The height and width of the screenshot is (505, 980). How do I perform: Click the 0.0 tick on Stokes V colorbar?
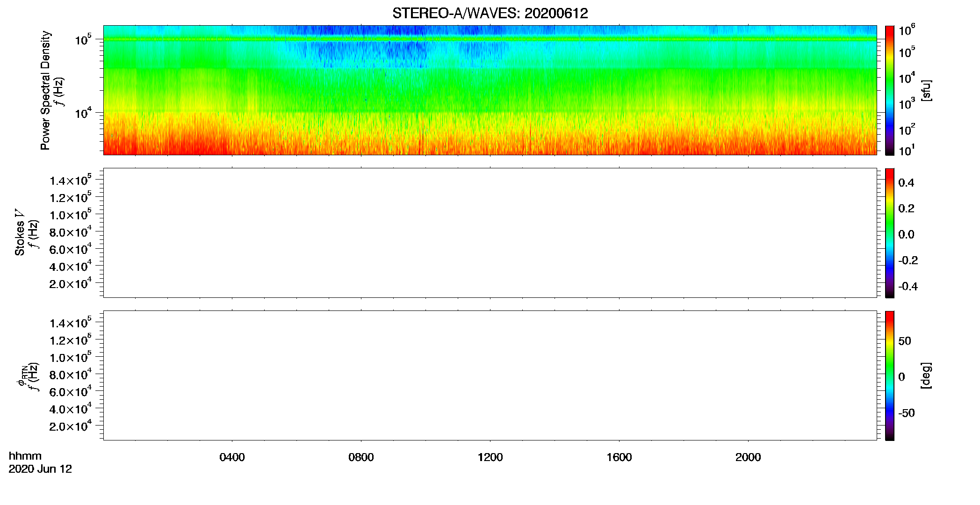pyautogui.click(x=906, y=235)
